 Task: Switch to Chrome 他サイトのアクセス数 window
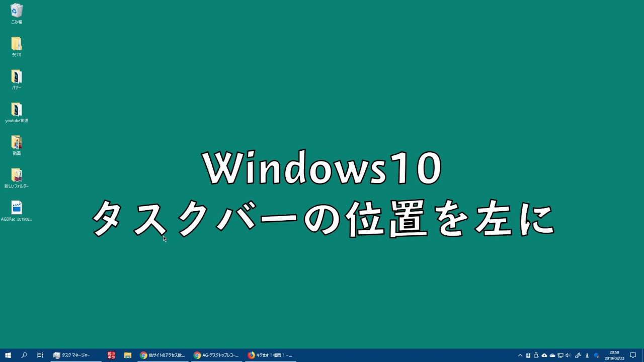tap(163, 355)
